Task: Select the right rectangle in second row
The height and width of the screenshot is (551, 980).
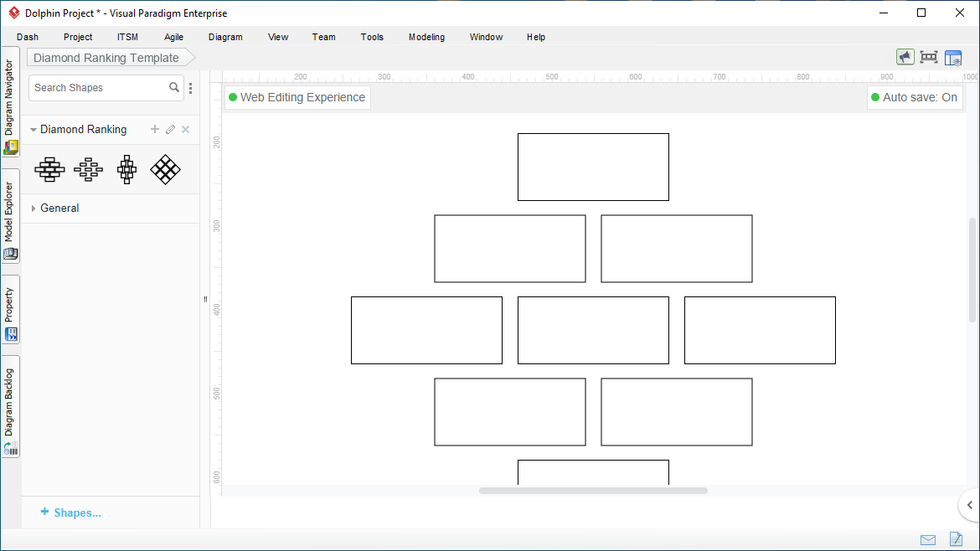Action: point(677,249)
